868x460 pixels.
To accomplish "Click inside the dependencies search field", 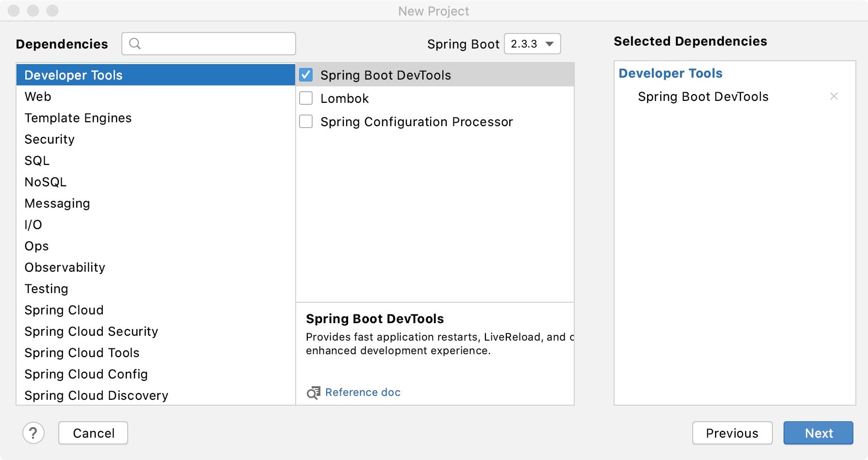I will point(209,44).
